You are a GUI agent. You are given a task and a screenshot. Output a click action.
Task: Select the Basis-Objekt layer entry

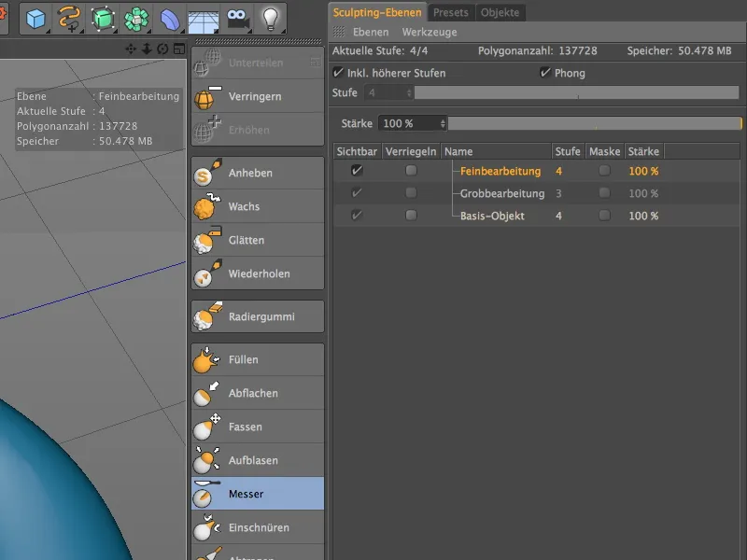point(495,216)
